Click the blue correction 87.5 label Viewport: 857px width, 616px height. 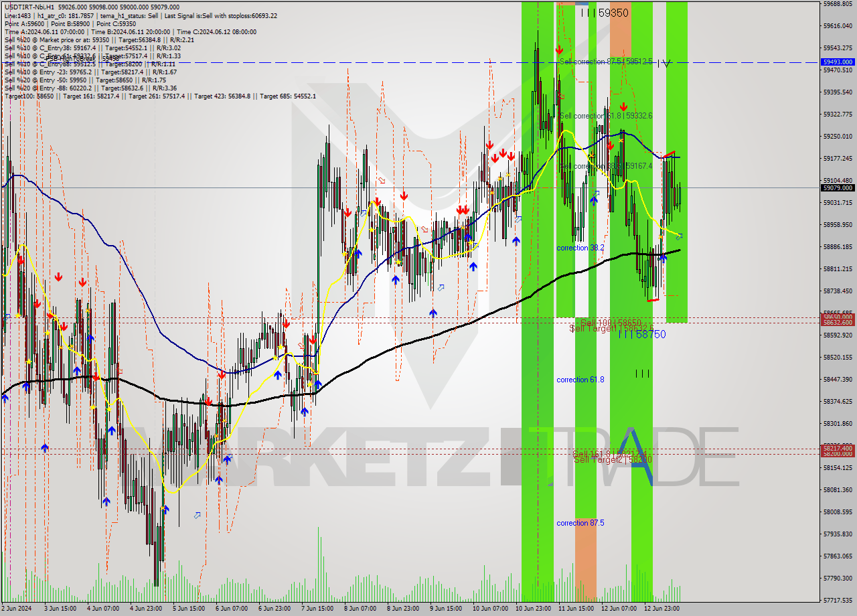[x=580, y=523]
